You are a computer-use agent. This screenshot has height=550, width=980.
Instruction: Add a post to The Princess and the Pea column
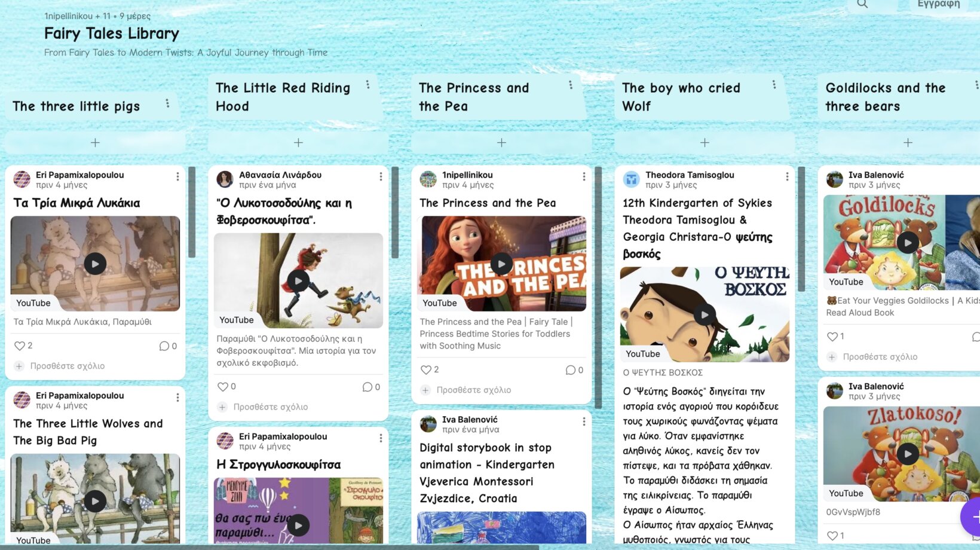coord(501,142)
